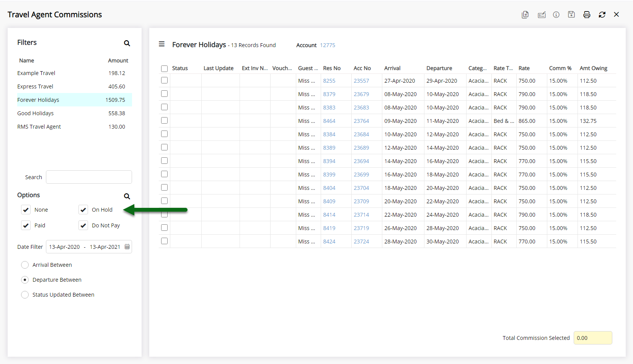Sort by the Last Update column header
This screenshot has width=633, height=364.
tap(219, 68)
